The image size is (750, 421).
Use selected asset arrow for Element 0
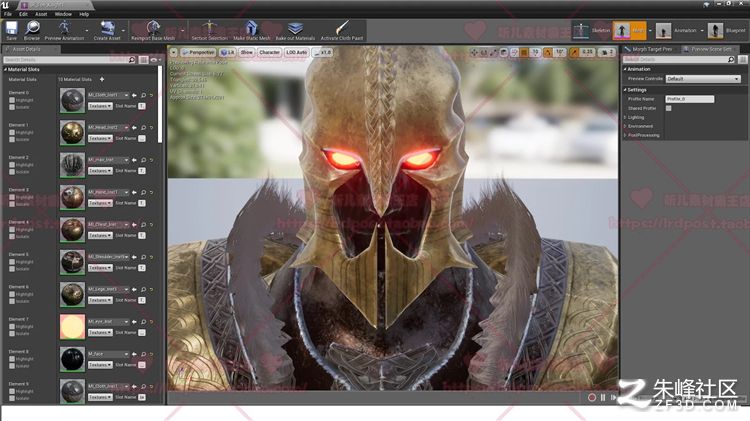click(x=134, y=95)
